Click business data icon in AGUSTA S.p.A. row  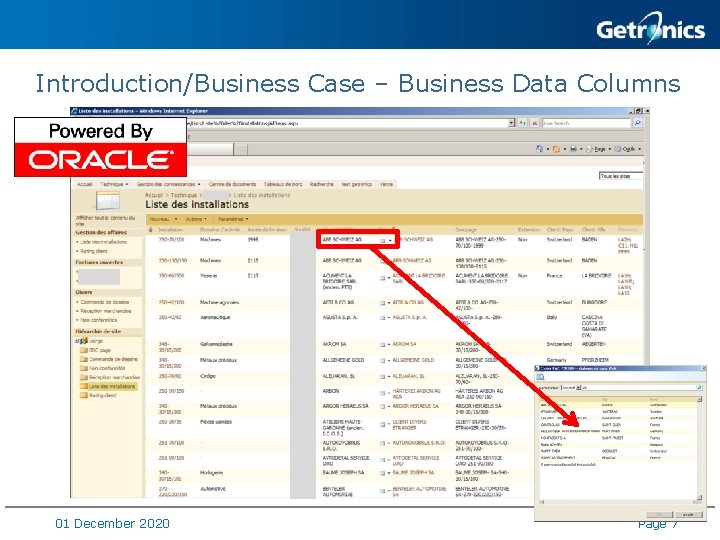pyautogui.click(x=382, y=318)
